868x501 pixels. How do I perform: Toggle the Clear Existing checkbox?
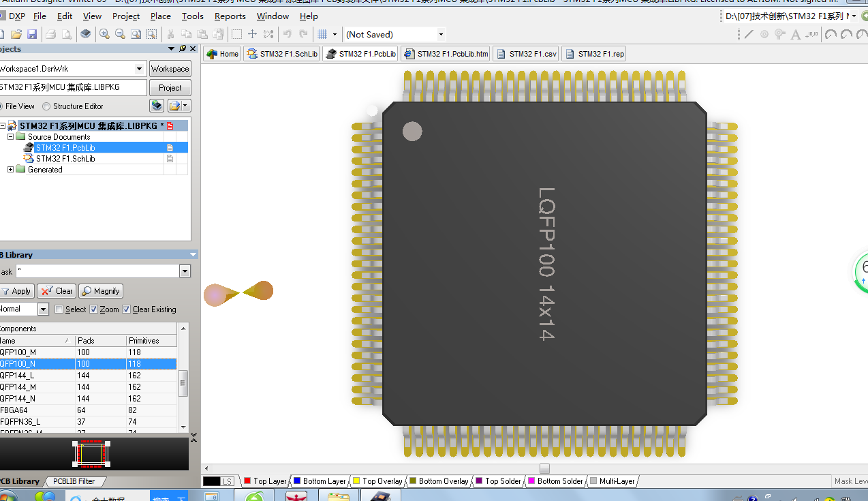pos(126,309)
